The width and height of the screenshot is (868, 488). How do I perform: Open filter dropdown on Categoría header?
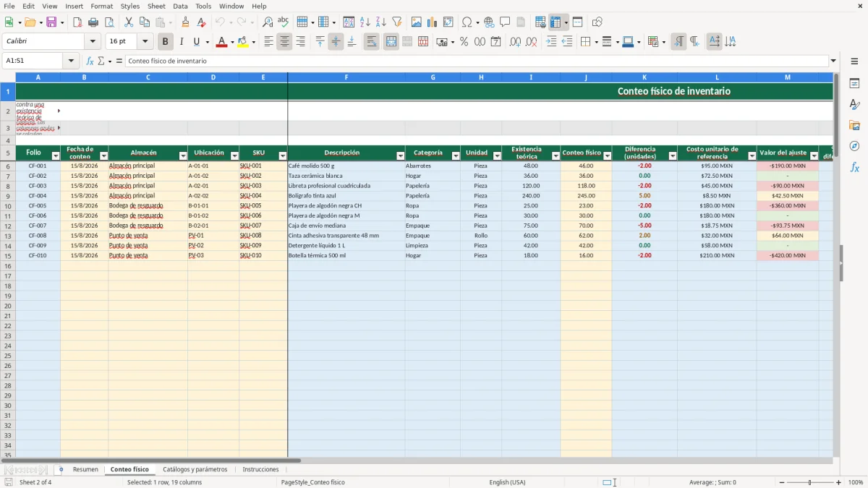point(456,156)
